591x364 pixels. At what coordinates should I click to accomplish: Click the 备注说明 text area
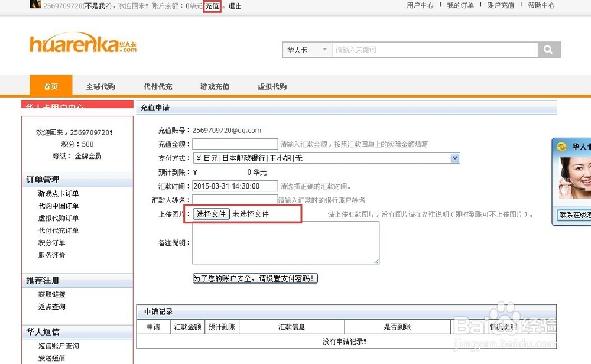click(x=285, y=242)
